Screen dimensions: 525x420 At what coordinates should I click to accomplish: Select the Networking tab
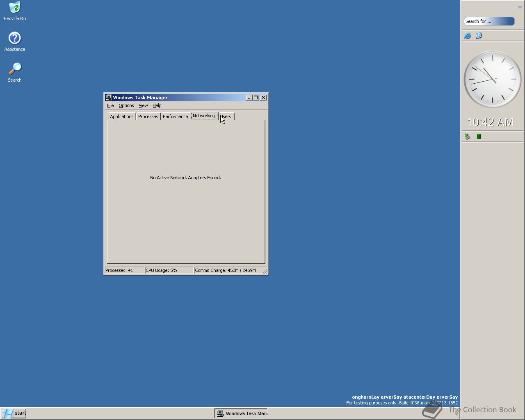(204, 116)
